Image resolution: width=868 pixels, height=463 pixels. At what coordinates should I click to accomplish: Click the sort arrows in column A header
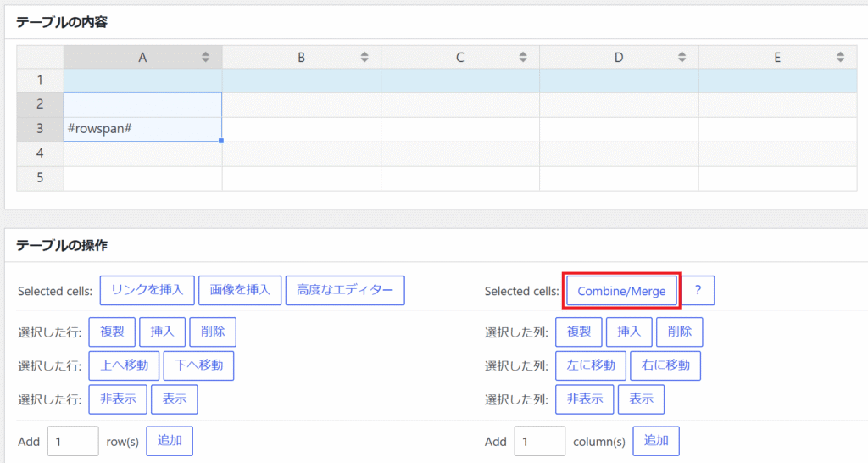[205, 58]
